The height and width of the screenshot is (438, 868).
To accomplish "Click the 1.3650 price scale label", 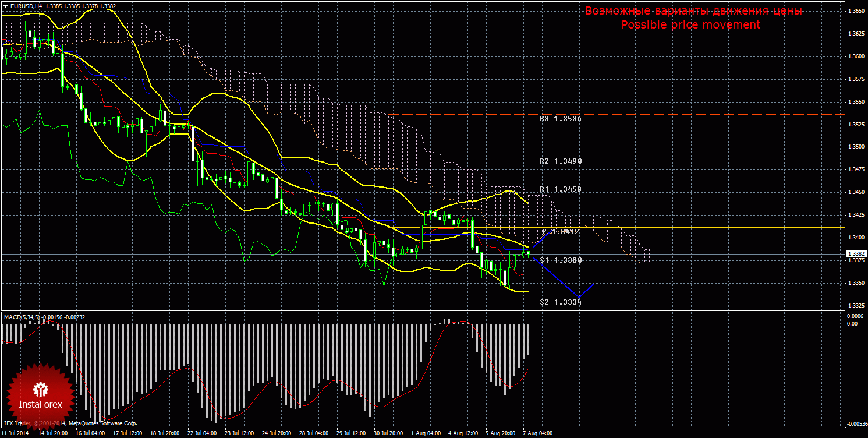I will pyautogui.click(x=856, y=11).
